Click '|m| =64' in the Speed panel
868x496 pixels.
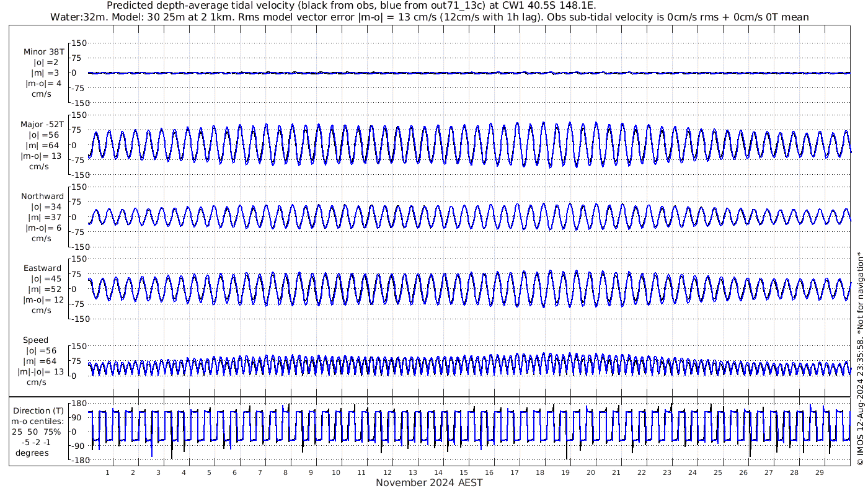pos(41,361)
